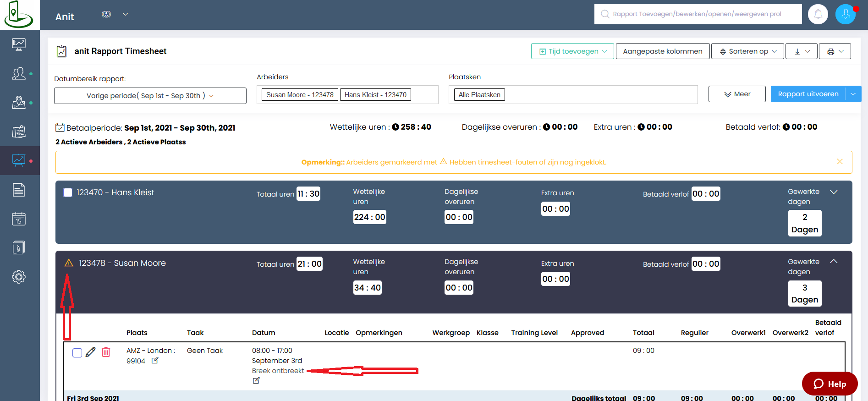
Task: Open the user profile avatar
Action: [845, 14]
